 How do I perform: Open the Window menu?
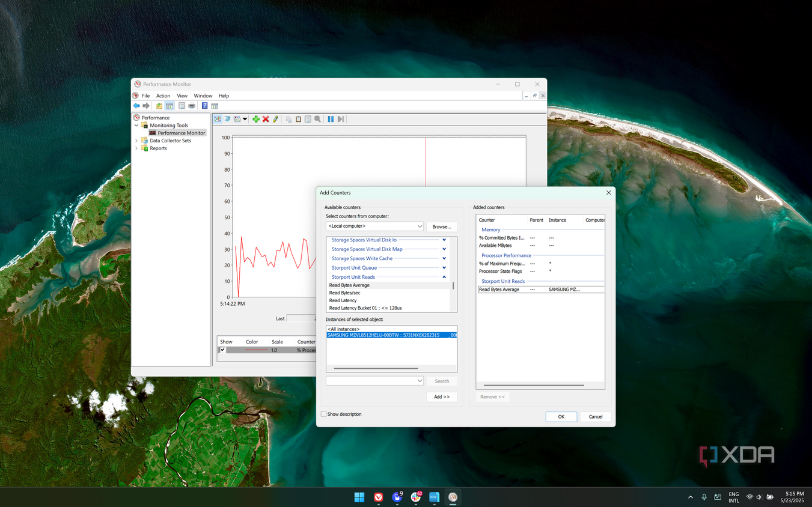click(203, 96)
